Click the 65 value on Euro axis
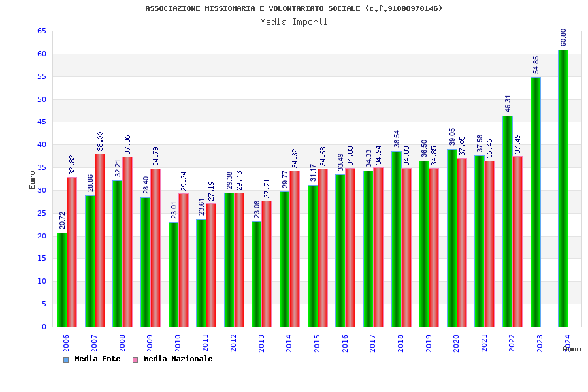This screenshot has width=588, height=392. pyautogui.click(x=42, y=31)
